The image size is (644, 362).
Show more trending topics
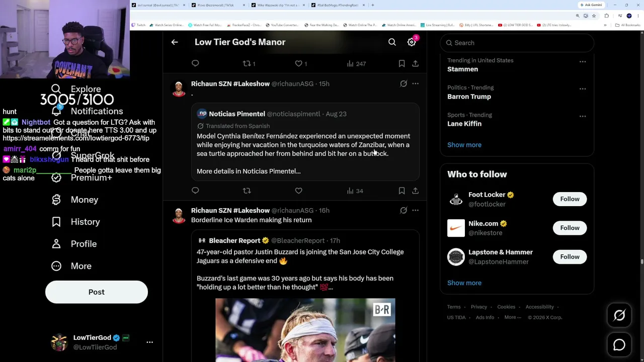(464, 145)
